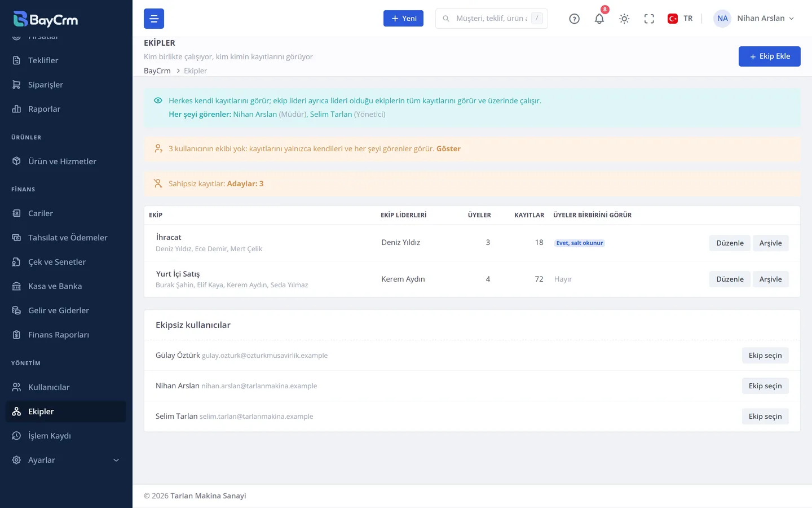
Task: Toggle light/dark theme sun icon
Action: pos(624,19)
